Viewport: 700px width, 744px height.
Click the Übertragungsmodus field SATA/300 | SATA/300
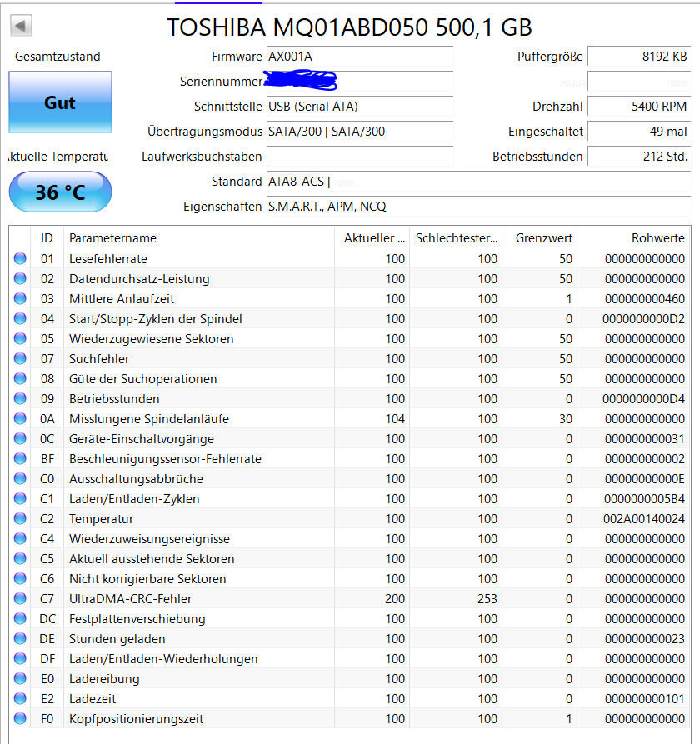pos(360,132)
